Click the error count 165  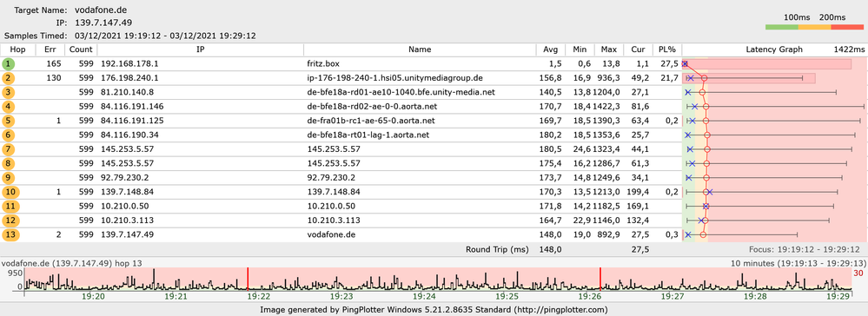tap(54, 63)
